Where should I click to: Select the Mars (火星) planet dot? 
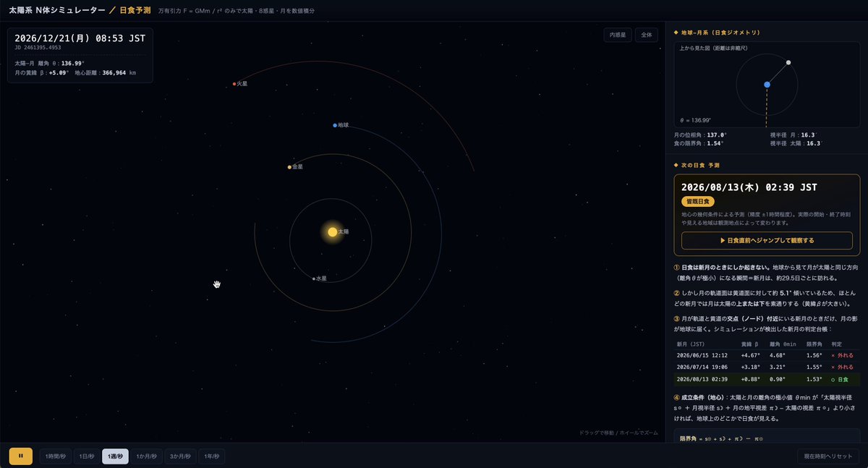point(234,84)
